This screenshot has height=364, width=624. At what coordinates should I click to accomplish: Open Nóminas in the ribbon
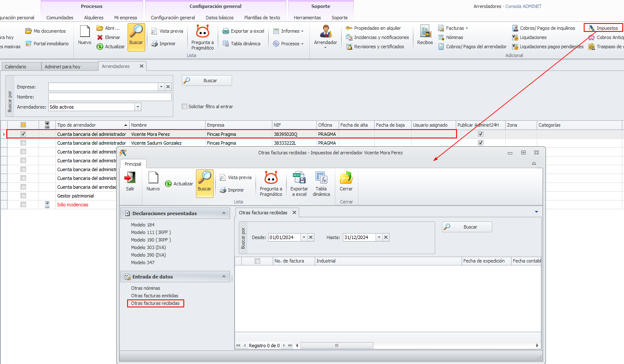(x=450, y=37)
